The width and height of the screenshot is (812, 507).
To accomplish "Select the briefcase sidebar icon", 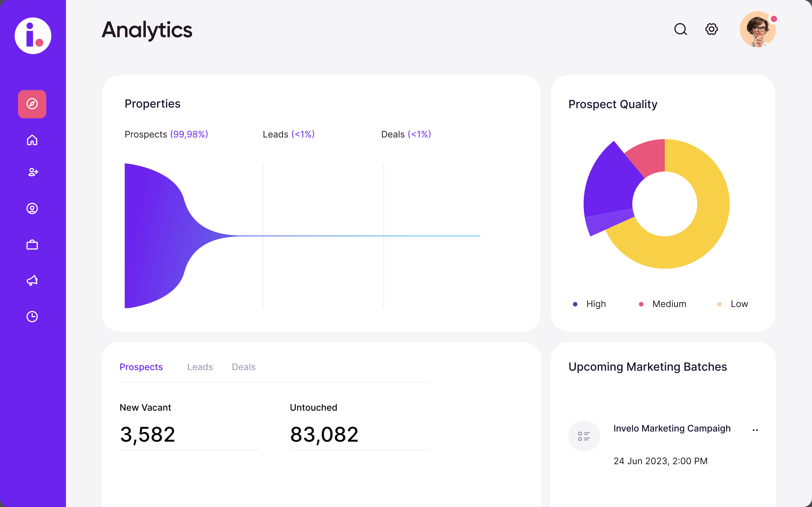I will 32,245.
